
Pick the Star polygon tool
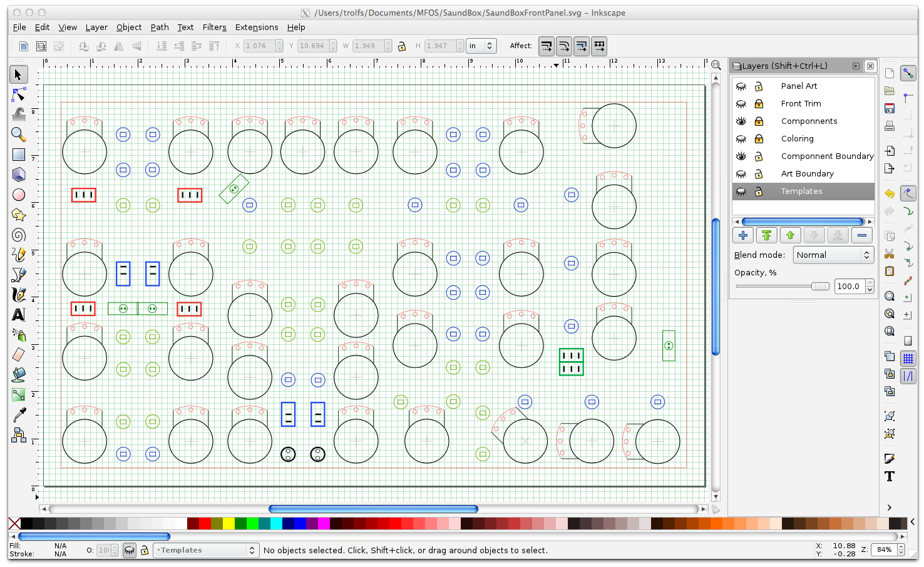point(18,215)
